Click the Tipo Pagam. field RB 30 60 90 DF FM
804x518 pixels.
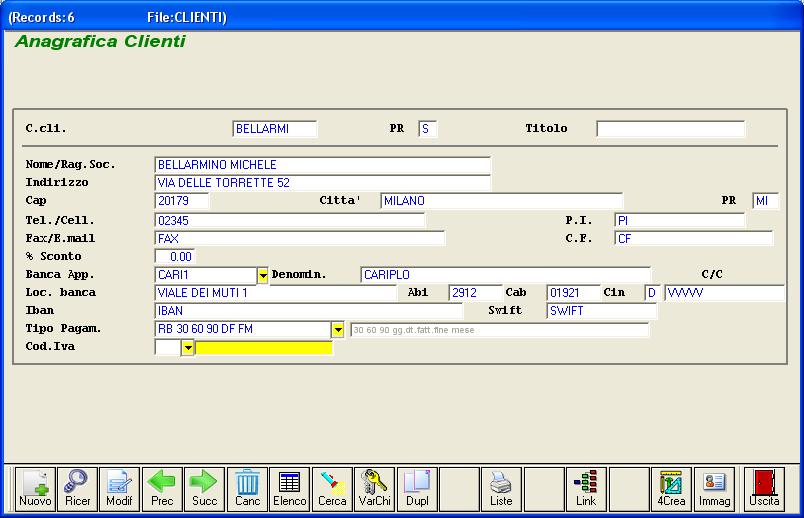(x=243, y=329)
